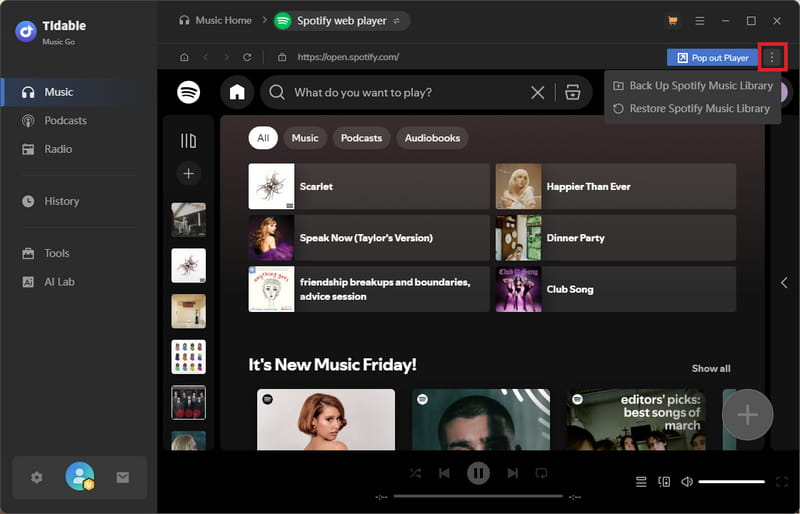
Task: Adjust the volume slider
Action: point(731,481)
